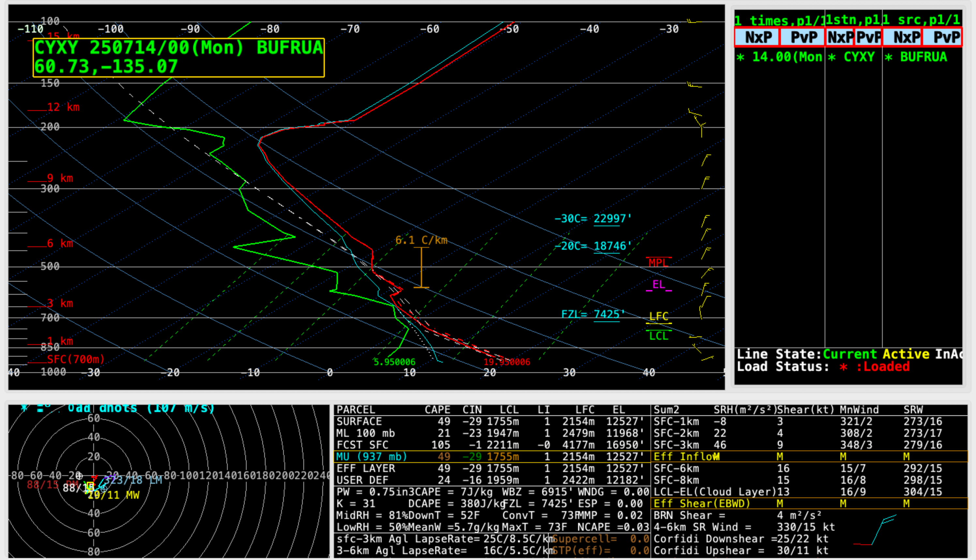
Task: Select the BUFRUA source entry
Action: [916, 57]
